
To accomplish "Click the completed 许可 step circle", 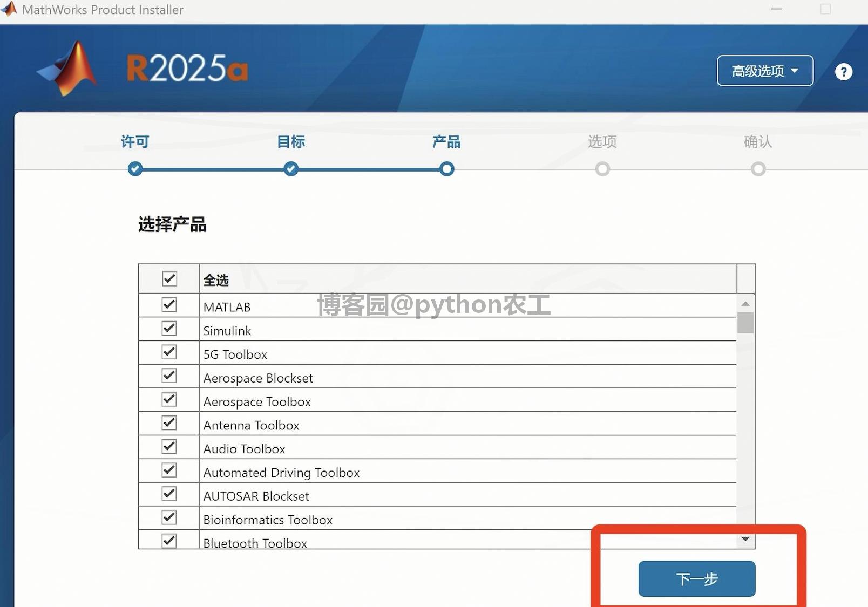I will click(x=135, y=169).
